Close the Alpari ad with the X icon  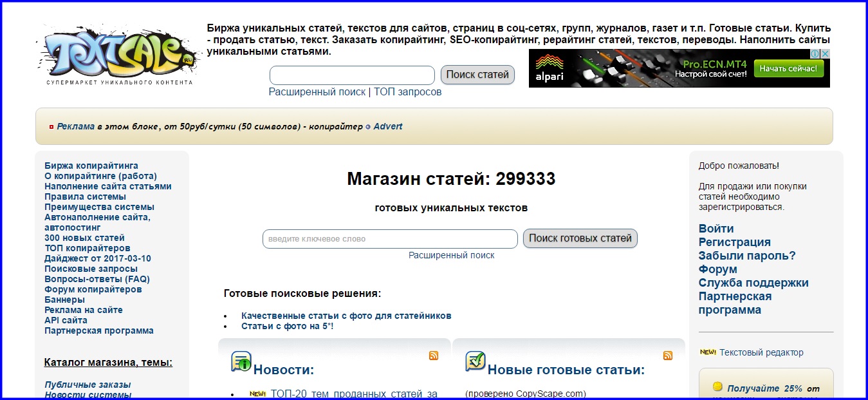point(825,54)
